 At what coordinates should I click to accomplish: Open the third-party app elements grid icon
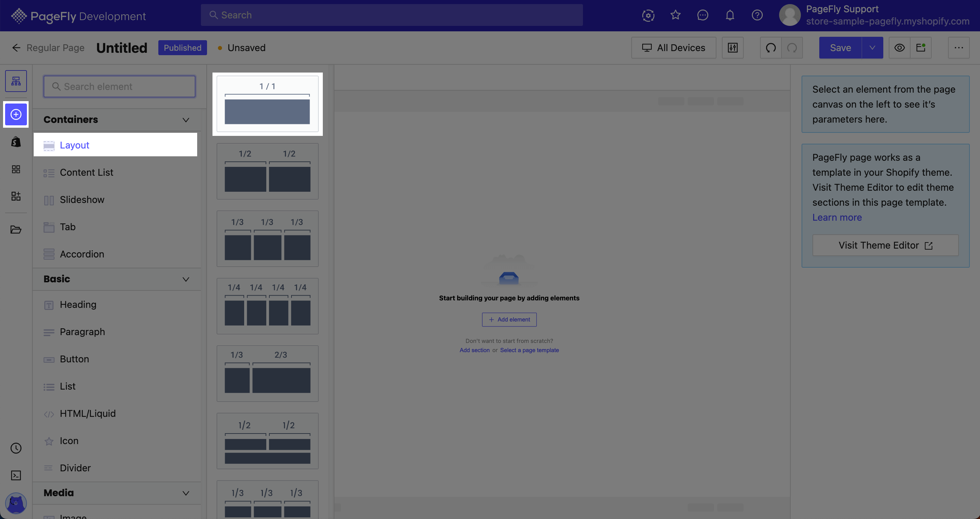[16, 169]
